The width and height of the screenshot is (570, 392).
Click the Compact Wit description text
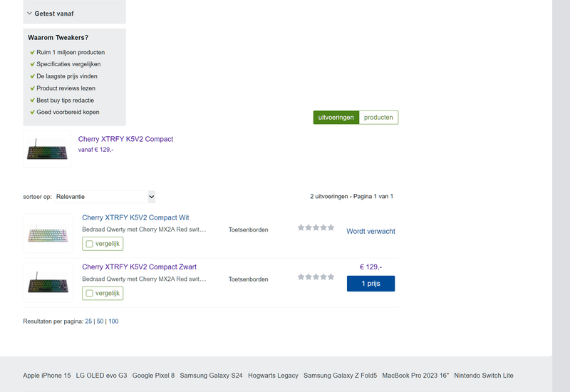(x=144, y=229)
